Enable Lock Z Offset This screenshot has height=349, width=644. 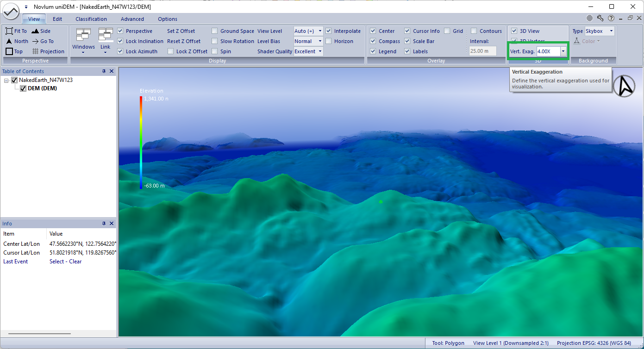click(171, 51)
